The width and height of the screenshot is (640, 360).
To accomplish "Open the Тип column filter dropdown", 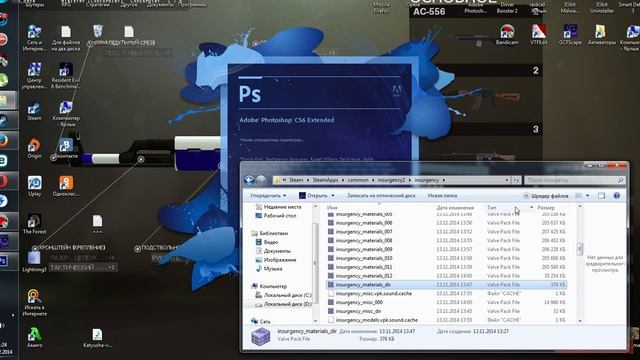I will coord(531,207).
